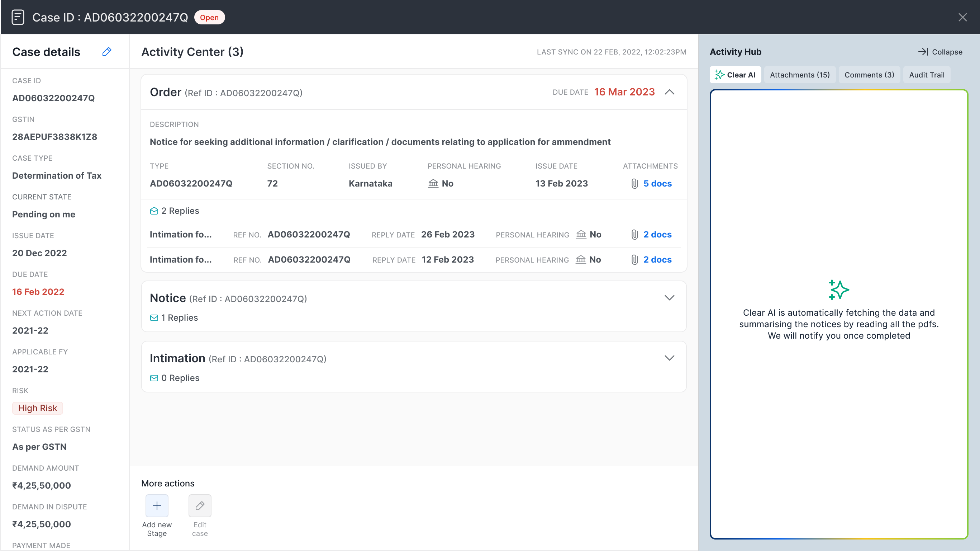Click the 26 Feb 2023 reply date

pyautogui.click(x=448, y=235)
